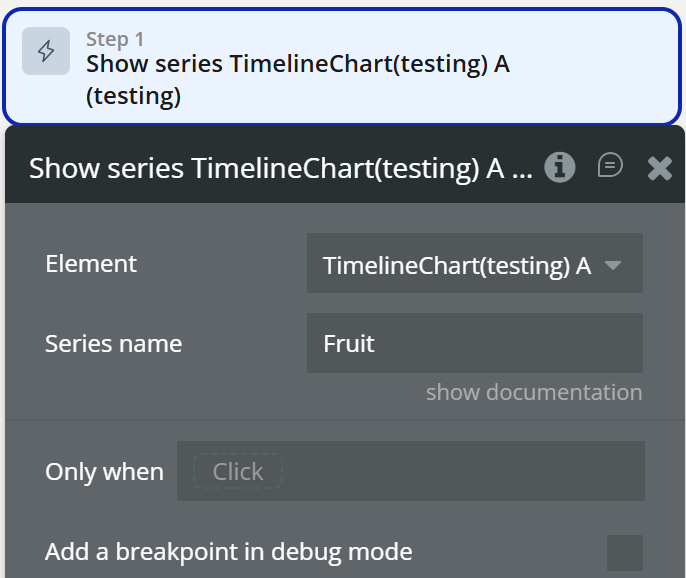Click the lightning bolt icon in Step 1
The image size is (686, 578).
46,52
